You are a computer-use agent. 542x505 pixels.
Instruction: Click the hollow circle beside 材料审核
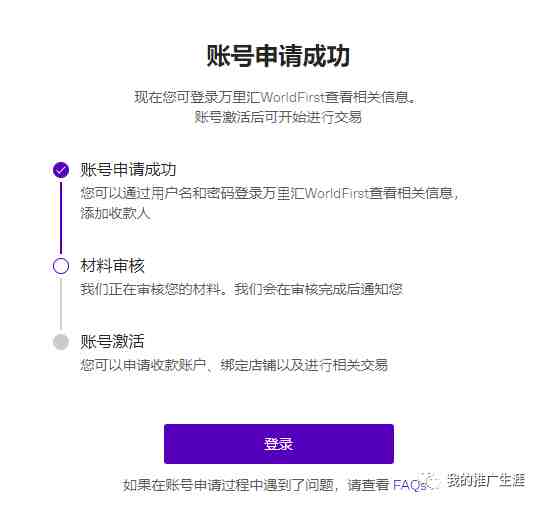61,266
